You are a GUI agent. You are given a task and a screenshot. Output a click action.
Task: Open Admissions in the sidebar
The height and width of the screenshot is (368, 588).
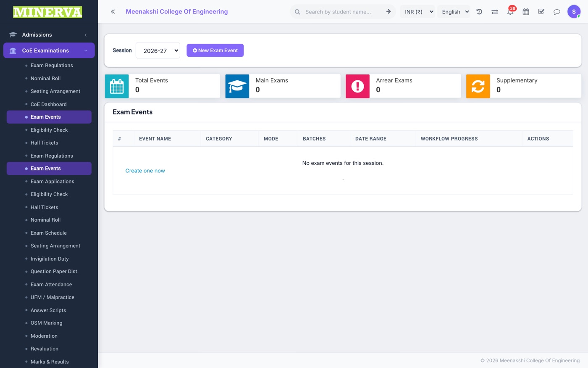click(49, 34)
